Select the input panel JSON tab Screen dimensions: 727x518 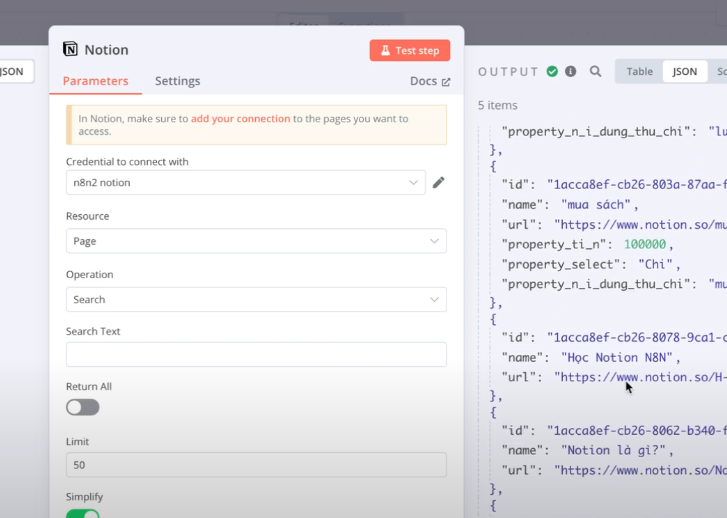(13, 71)
